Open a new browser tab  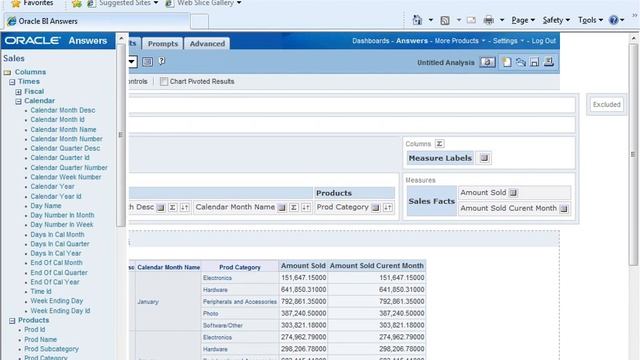click(200, 22)
